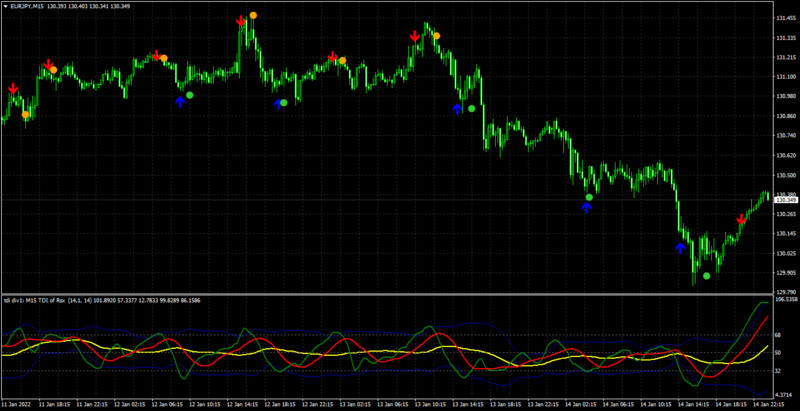Click the 13 Jan 18:15 time label
800x411 pixels.
click(x=507, y=402)
